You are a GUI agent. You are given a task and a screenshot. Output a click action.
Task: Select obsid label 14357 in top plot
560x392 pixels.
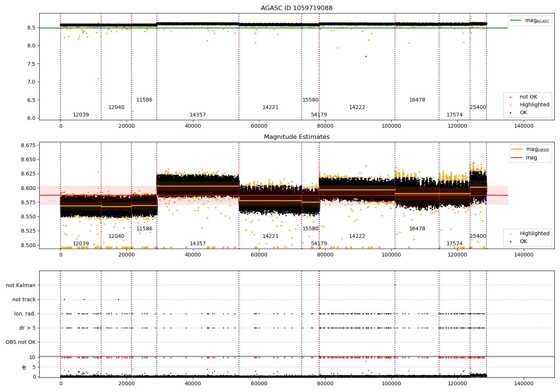tap(197, 115)
